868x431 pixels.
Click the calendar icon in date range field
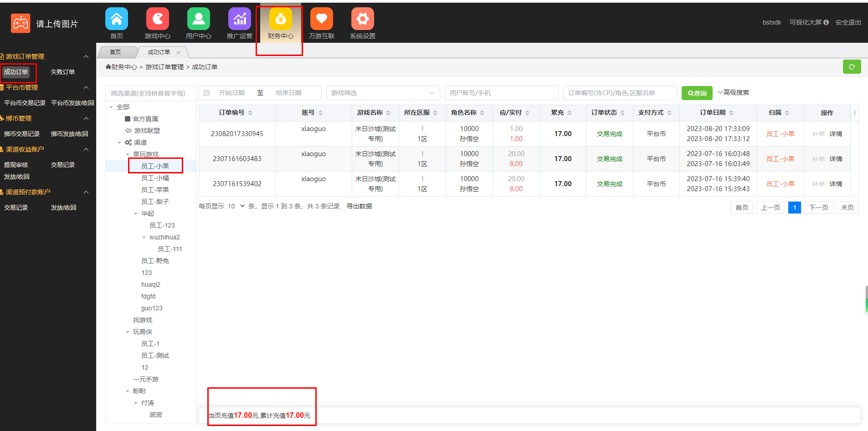coord(206,93)
